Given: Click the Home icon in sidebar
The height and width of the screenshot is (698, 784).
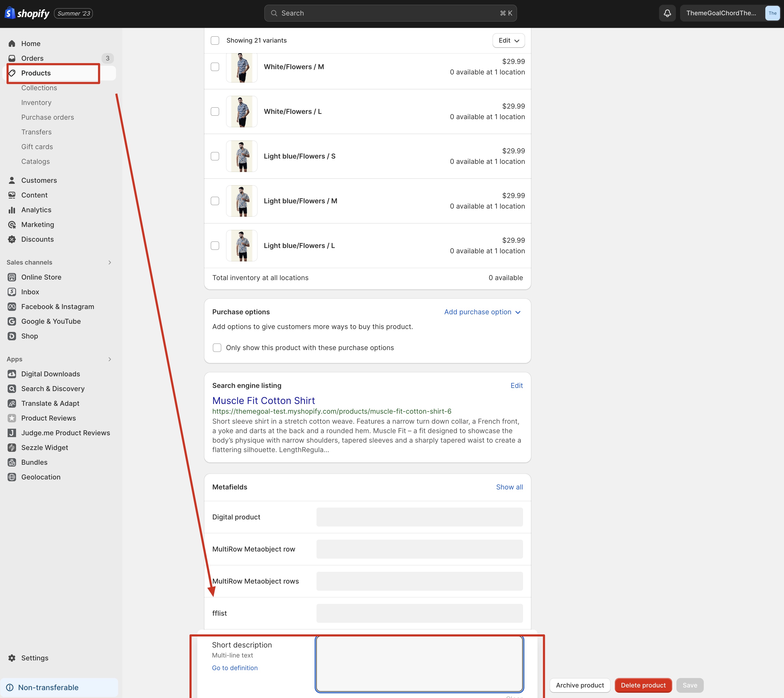Looking at the screenshot, I should point(12,43).
